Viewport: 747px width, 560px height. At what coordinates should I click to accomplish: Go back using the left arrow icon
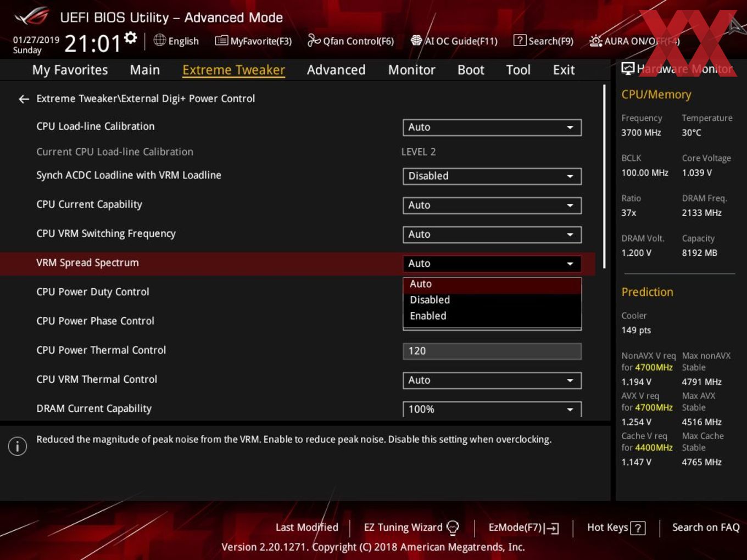24,99
